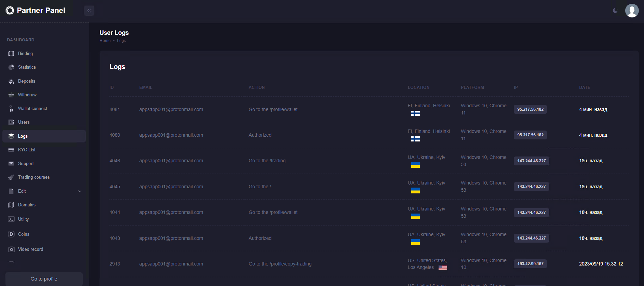Click the Partner Panel logo
644x286 pixels.
click(36, 11)
